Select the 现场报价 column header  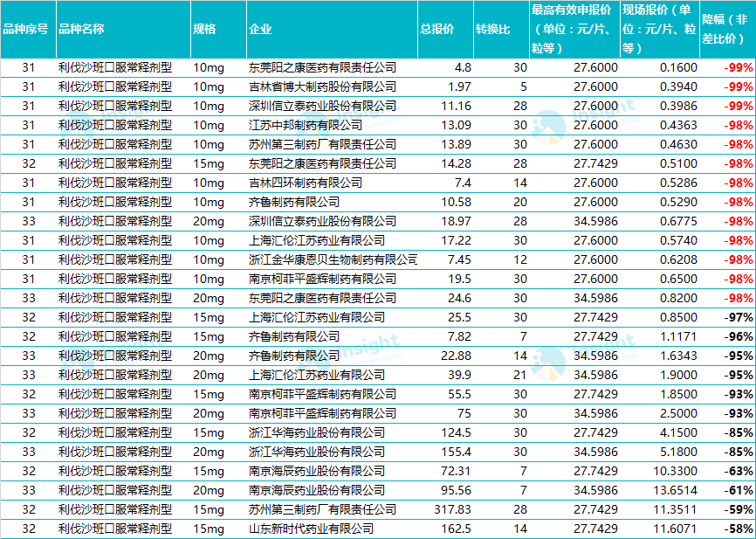660,29
